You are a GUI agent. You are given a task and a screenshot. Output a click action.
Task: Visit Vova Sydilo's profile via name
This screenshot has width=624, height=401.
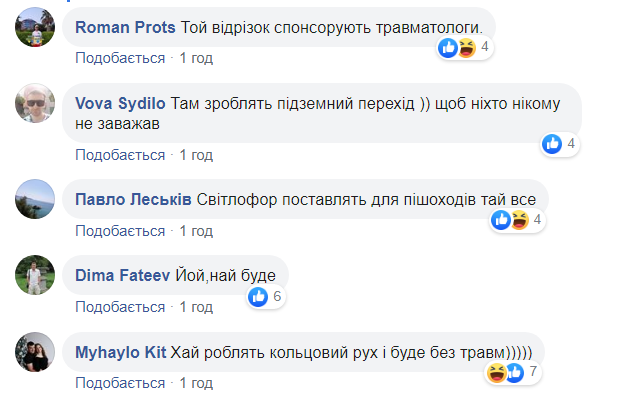click(121, 103)
